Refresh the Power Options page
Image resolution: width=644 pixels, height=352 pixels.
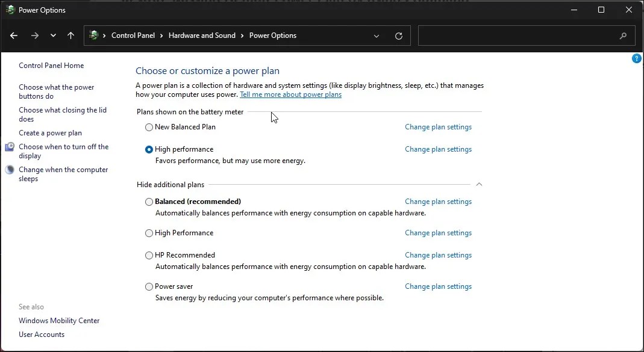(398, 36)
